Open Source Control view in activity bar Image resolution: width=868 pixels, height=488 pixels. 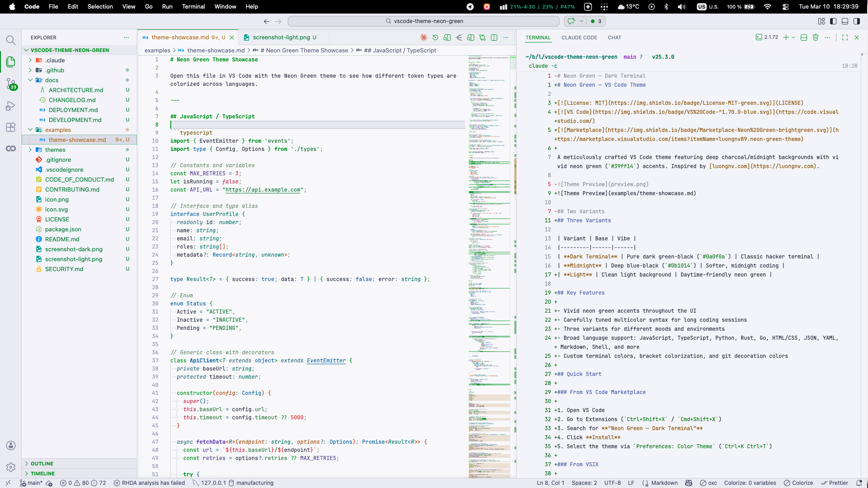(11, 84)
